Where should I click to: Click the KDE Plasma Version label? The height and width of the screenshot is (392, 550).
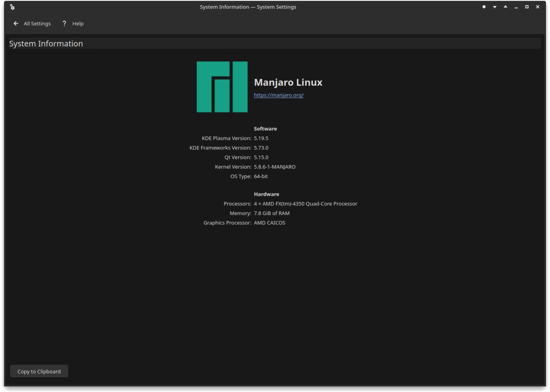[226, 138]
